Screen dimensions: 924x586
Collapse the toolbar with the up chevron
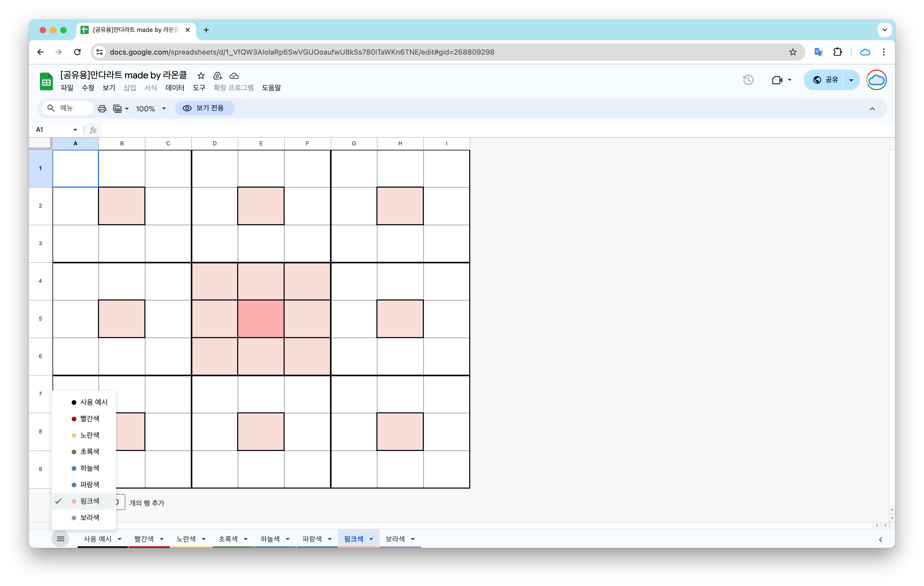(x=872, y=108)
